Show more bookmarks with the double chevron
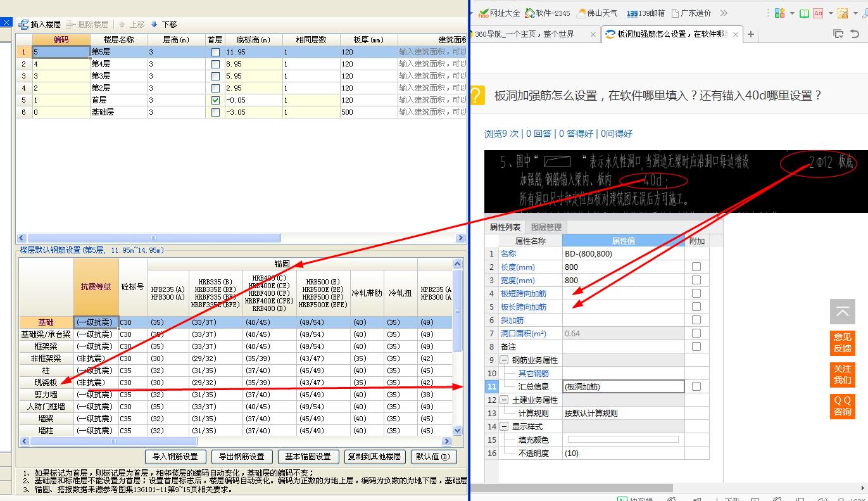 [724, 13]
